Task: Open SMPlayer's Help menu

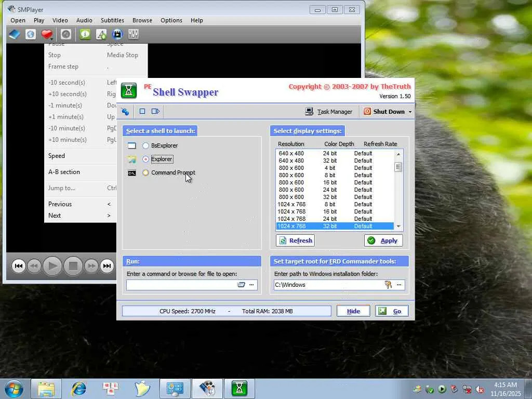Action: pyautogui.click(x=197, y=20)
